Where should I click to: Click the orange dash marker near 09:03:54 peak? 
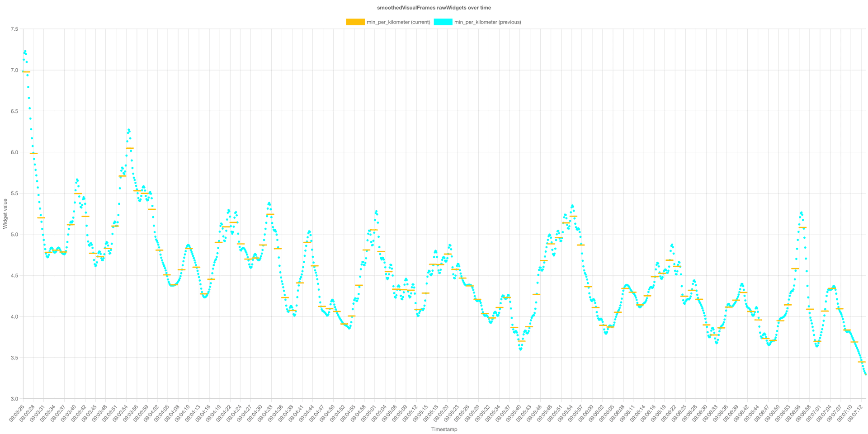tap(129, 148)
